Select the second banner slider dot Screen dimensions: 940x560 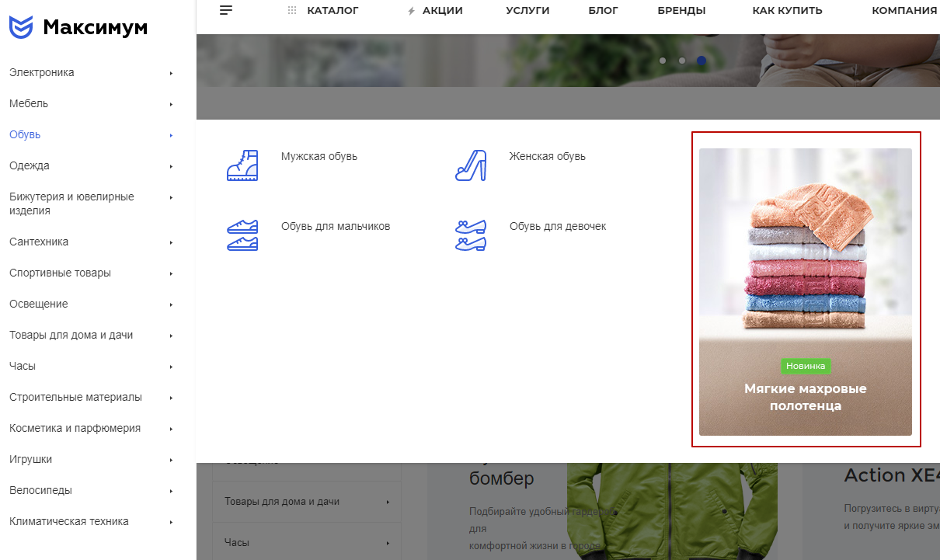coord(682,60)
